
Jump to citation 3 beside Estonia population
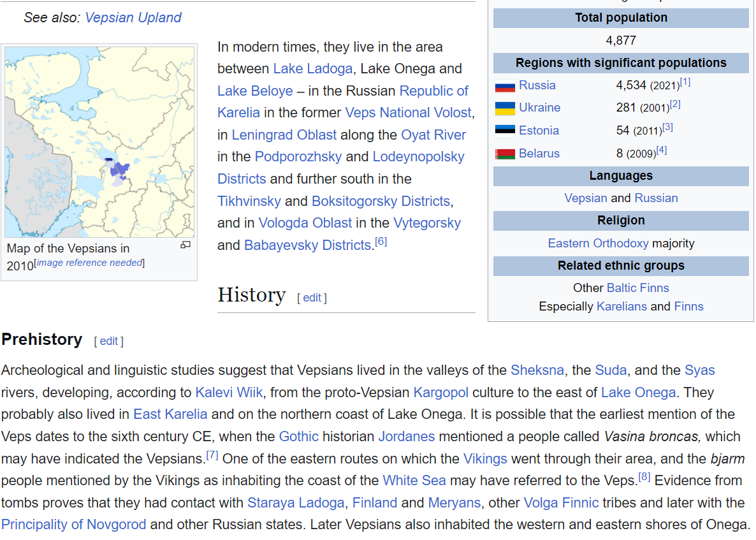point(667,128)
